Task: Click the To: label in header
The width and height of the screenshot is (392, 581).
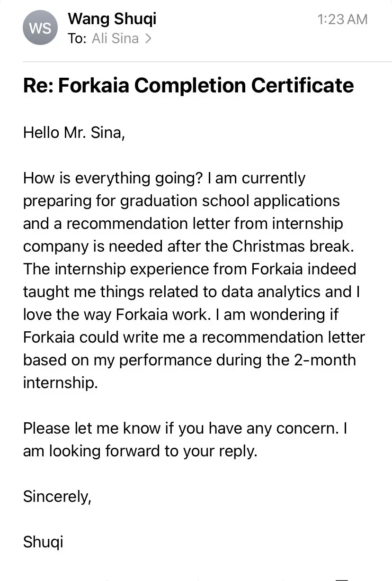Action: [77, 38]
